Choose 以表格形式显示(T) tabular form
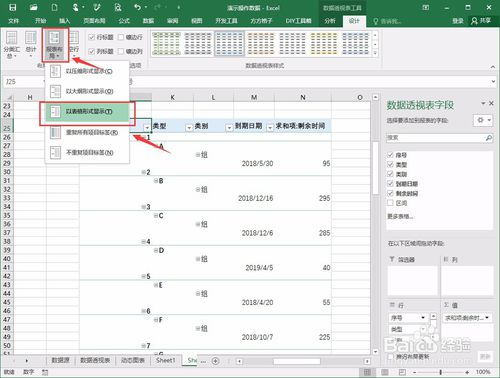The image size is (500, 378). point(87,111)
